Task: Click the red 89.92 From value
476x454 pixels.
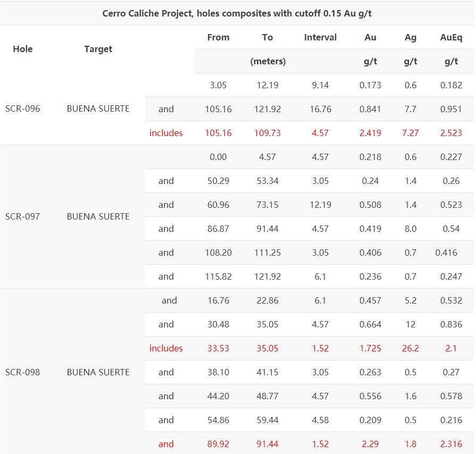Action: [x=218, y=444]
